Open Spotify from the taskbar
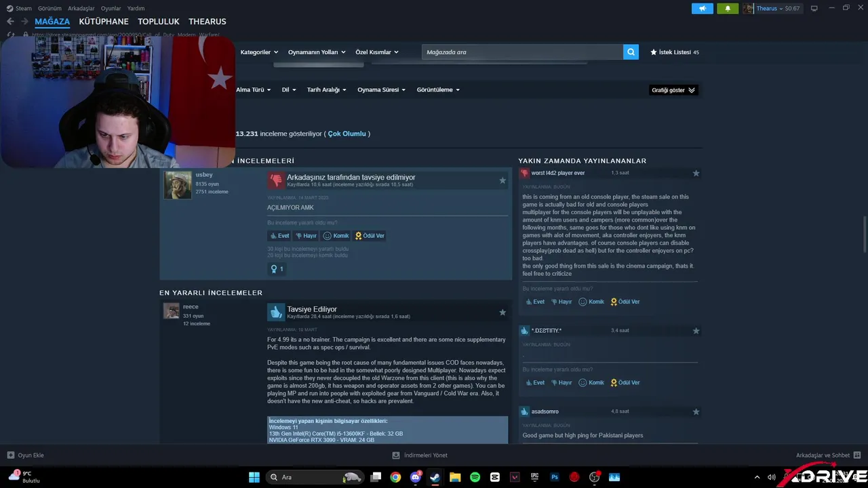Screen dimensions: 868x488 click(475, 477)
